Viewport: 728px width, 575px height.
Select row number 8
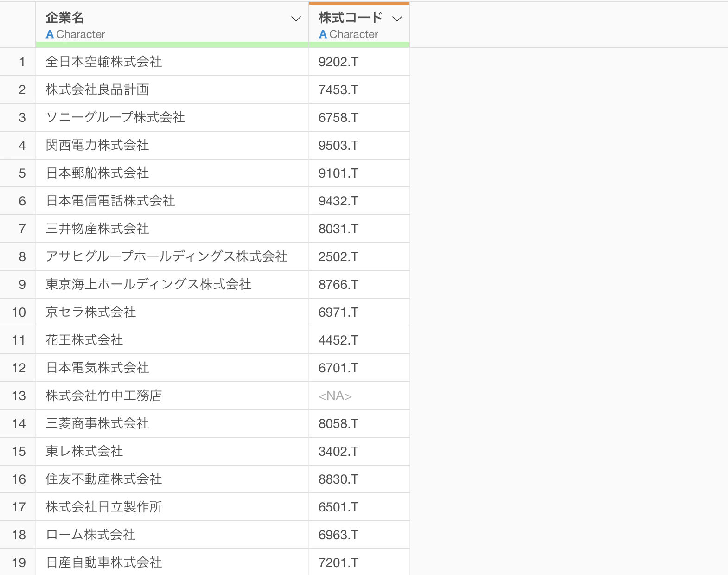click(x=22, y=256)
